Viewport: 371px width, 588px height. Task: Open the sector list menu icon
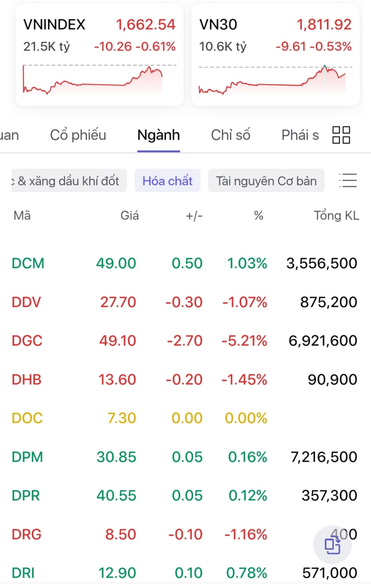348,181
